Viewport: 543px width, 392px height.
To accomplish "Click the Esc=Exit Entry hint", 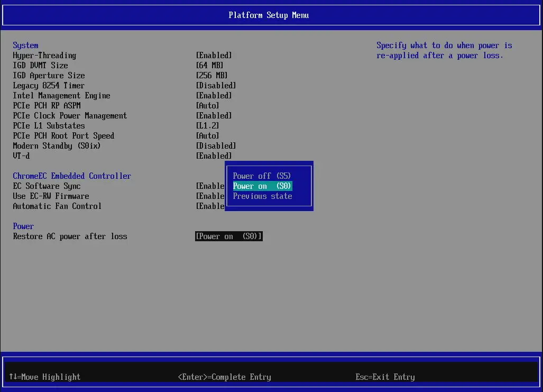I will click(385, 377).
